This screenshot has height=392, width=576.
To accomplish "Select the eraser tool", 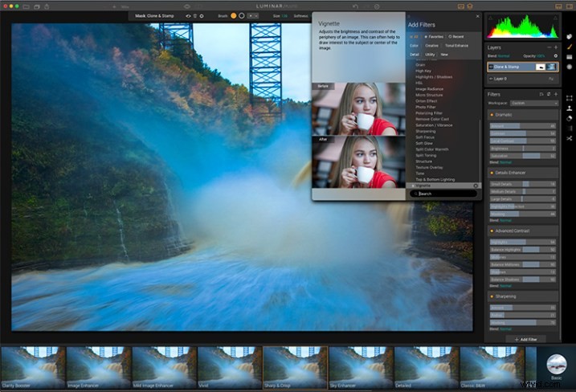I will click(569, 118).
